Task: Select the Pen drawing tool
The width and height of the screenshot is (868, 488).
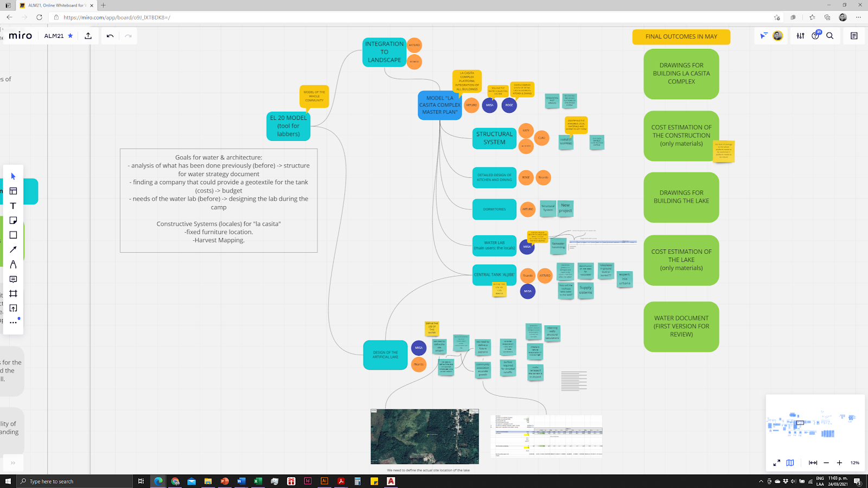Action: pos(13,264)
